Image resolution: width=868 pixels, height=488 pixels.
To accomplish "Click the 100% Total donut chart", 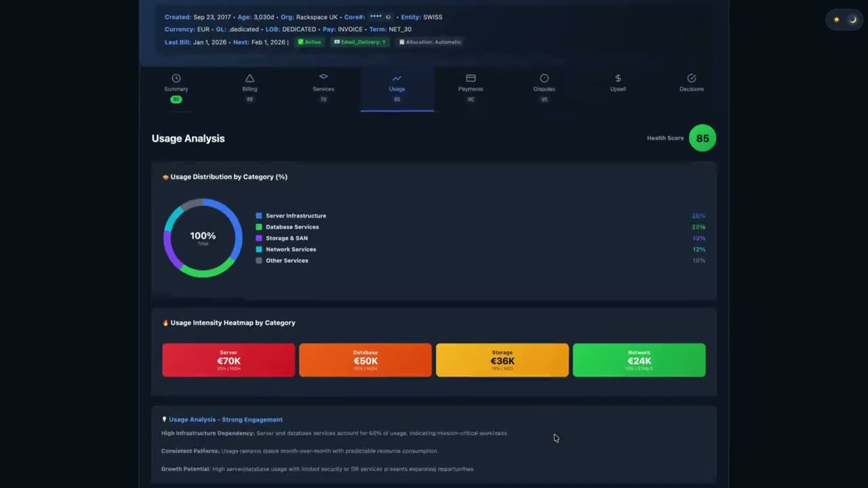I will (203, 238).
